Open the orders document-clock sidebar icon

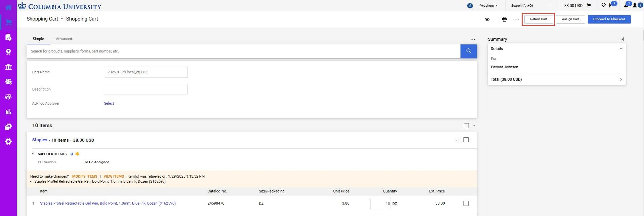point(8,37)
